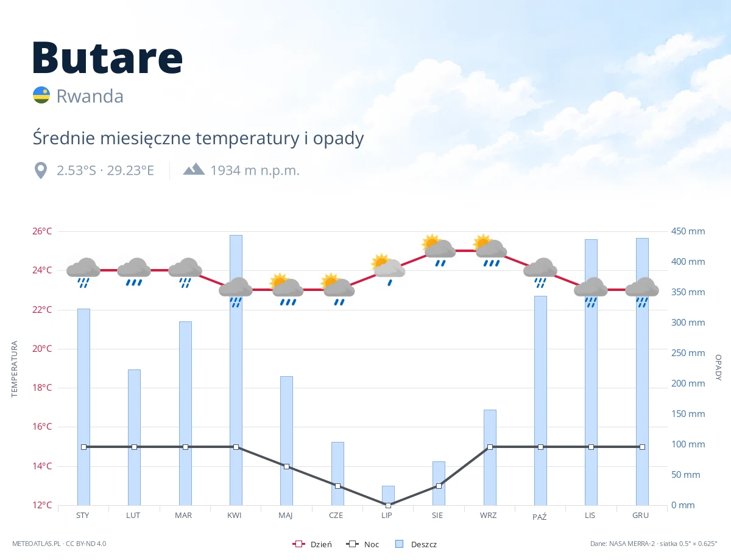Click the 450 mm rainfall axis label

688,231
